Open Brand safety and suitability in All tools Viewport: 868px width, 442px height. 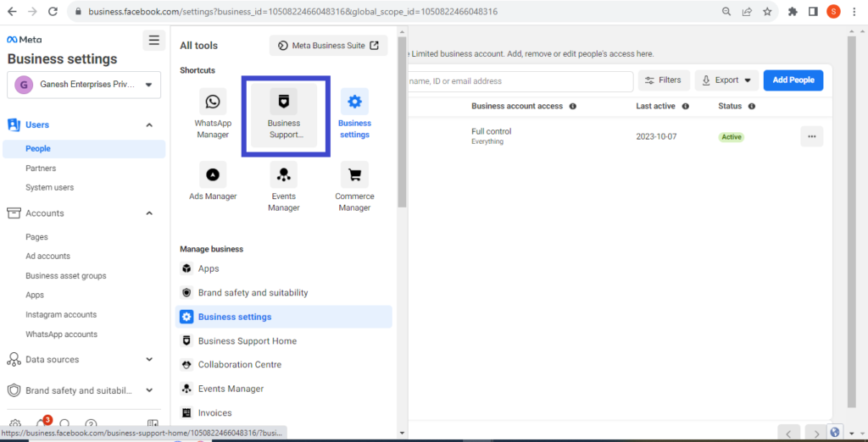coord(283,293)
